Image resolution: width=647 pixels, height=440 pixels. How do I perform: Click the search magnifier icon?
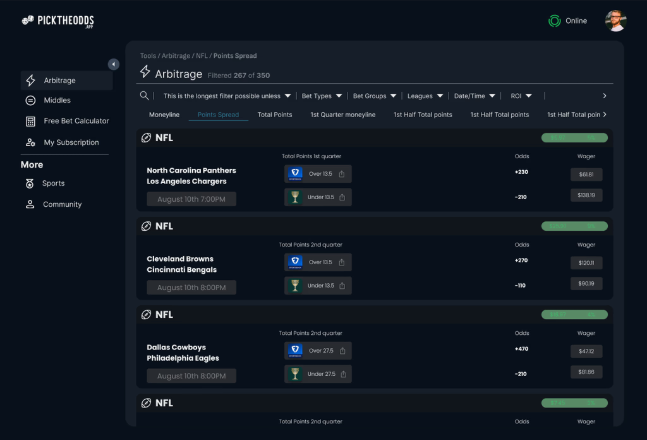click(x=144, y=96)
